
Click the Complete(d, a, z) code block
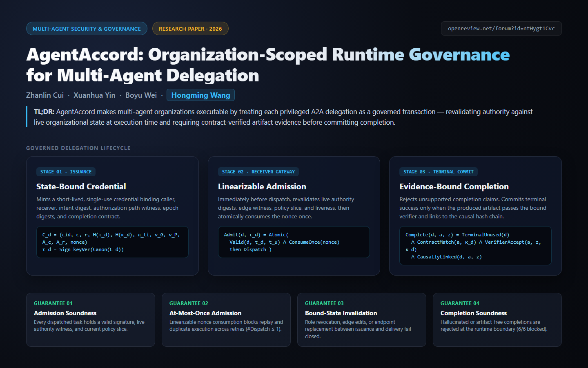pyautogui.click(x=475, y=246)
